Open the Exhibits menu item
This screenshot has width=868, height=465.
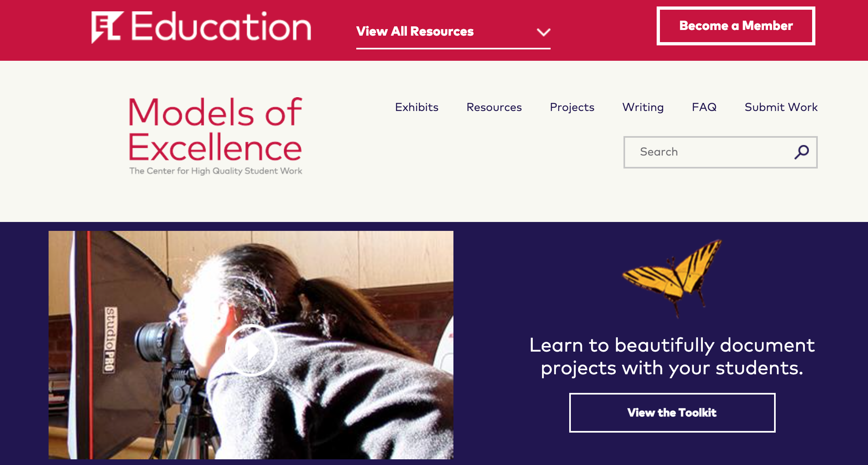(x=417, y=107)
